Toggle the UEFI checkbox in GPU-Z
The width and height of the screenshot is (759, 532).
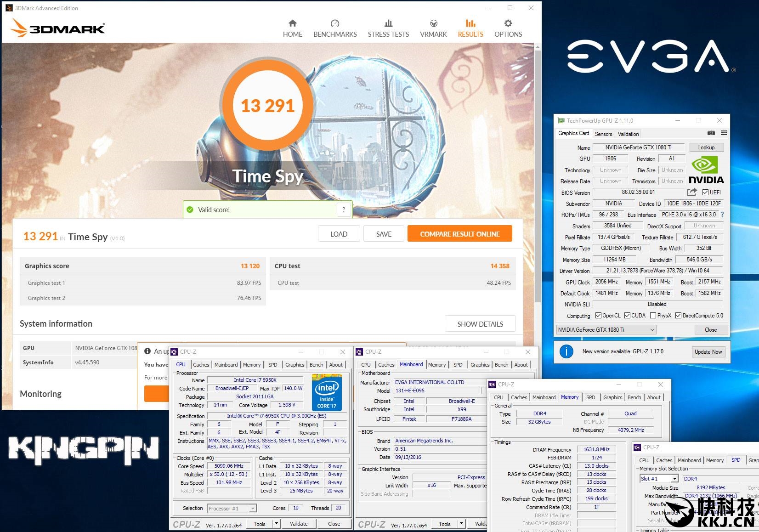705,192
